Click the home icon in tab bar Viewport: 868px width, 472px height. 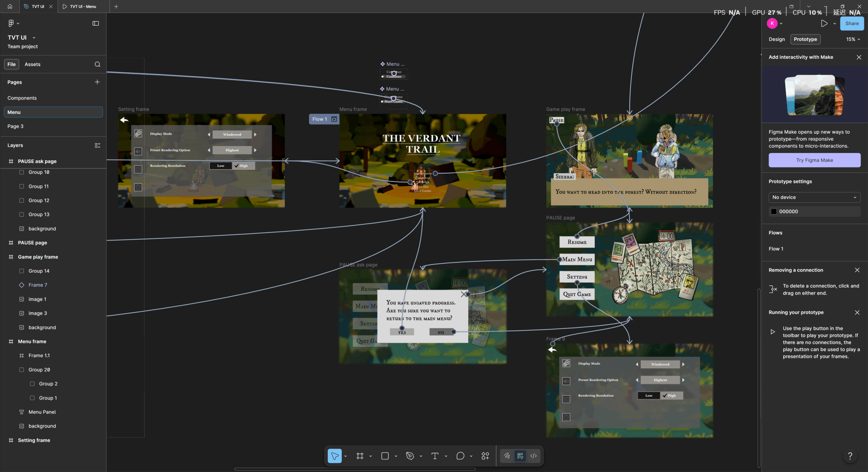point(10,6)
